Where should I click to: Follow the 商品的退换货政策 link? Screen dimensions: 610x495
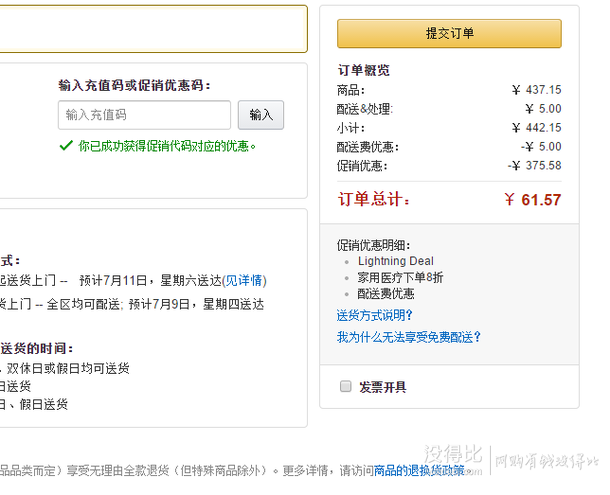(x=419, y=470)
